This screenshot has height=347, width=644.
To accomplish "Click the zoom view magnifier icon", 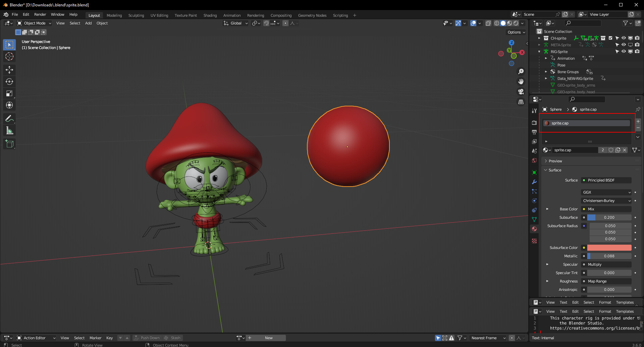I will [521, 71].
